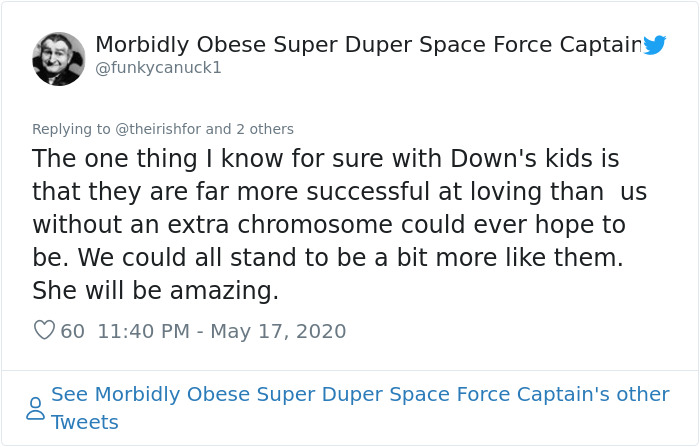The image size is (700, 447).
Task: Click the like count of 60
Action: pos(73,331)
